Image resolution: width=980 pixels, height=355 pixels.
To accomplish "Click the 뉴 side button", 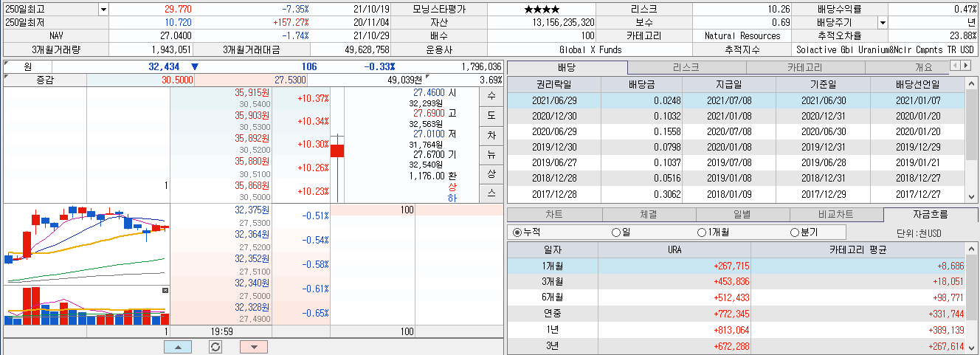I will coord(491,154).
